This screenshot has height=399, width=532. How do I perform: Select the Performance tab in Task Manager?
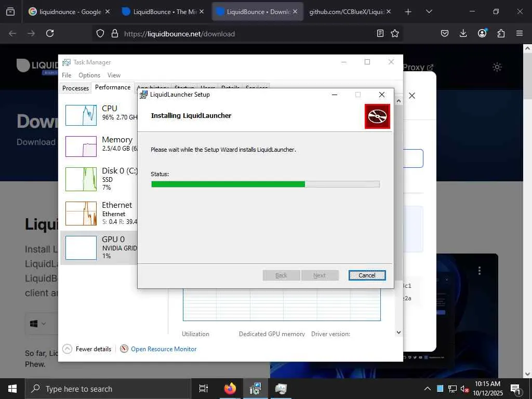pos(113,87)
